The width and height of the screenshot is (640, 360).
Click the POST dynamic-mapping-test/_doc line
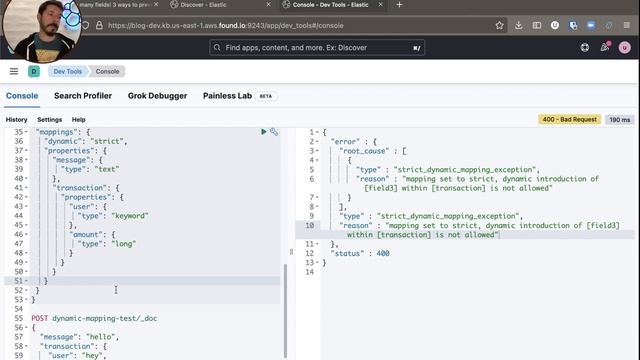tap(94, 318)
